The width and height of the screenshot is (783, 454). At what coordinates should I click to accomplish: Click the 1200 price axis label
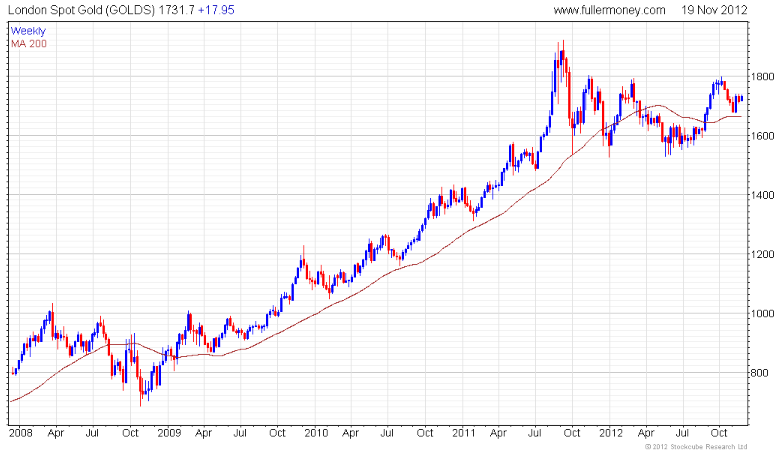click(763, 254)
